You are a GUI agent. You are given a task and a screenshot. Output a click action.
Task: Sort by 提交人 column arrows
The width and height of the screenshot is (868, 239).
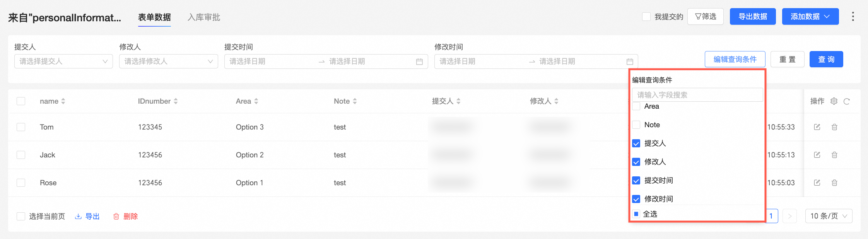(458, 101)
